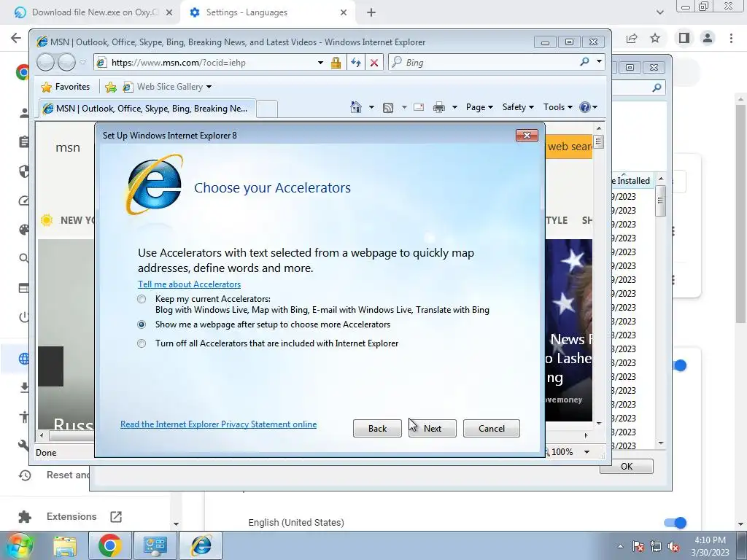This screenshot has width=747, height=560.
Task: Open Chrome's three-dot menu
Action: click(731, 38)
